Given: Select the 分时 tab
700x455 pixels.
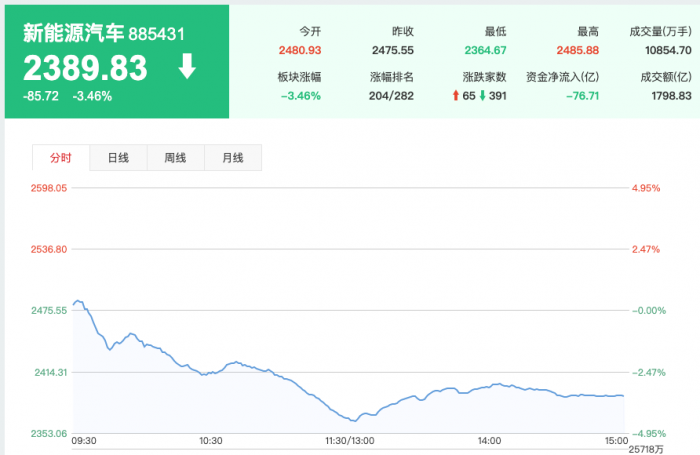Looking at the screenshot, I should (61, 158).
